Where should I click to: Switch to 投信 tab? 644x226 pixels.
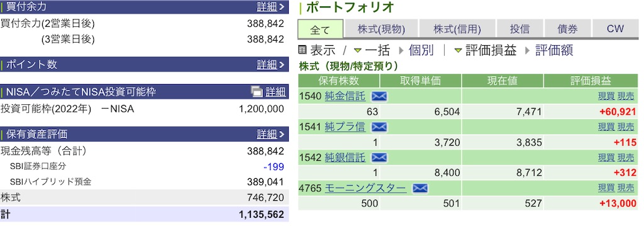tap(520, 29)
